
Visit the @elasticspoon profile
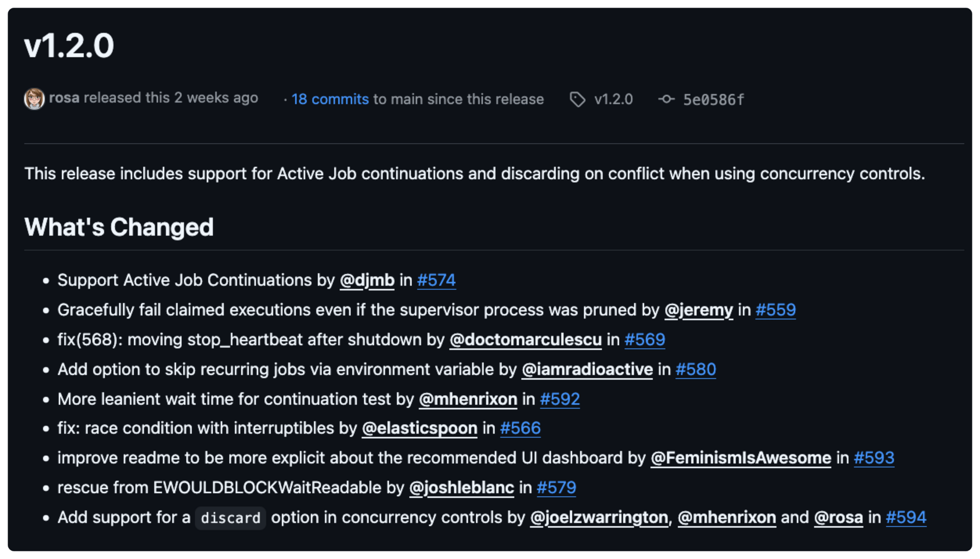(420, 428)
